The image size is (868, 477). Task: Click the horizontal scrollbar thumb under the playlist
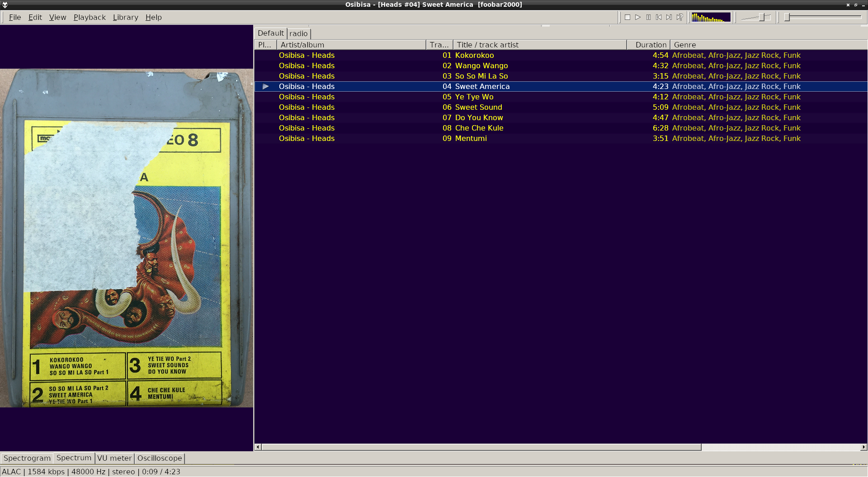[481, 447]
